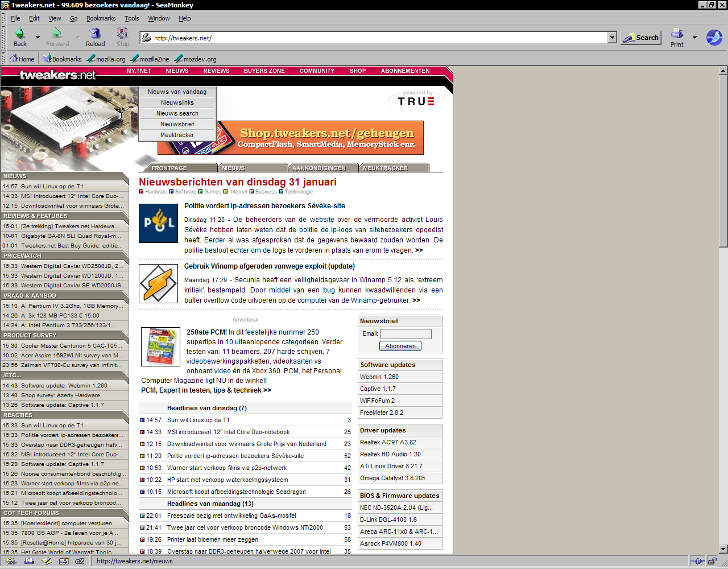728x569 pixels.
Task: Open 'Politie vordert ip-adressen bezoekers Sévèke-site' headline
Action: [264, 206]
